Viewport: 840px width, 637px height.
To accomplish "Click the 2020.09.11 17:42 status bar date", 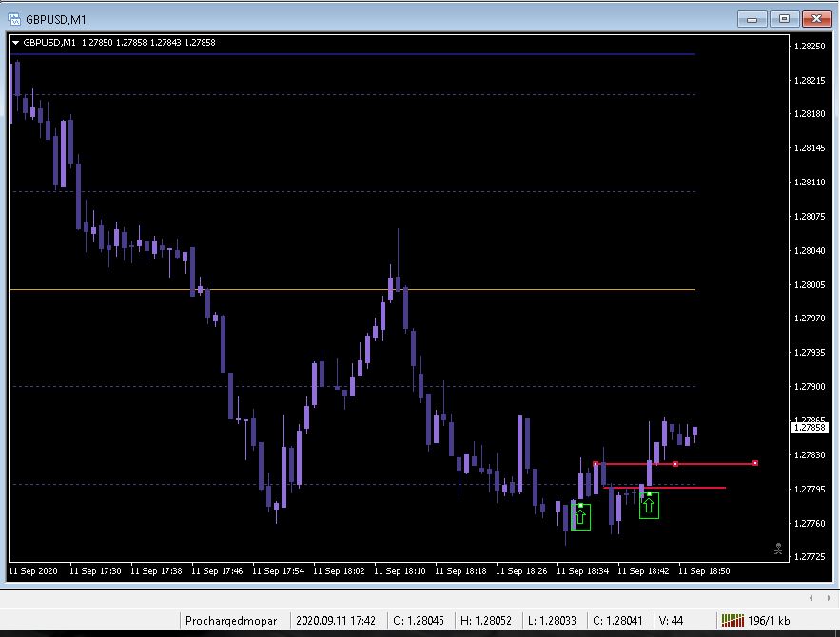I will coord(336,621).
